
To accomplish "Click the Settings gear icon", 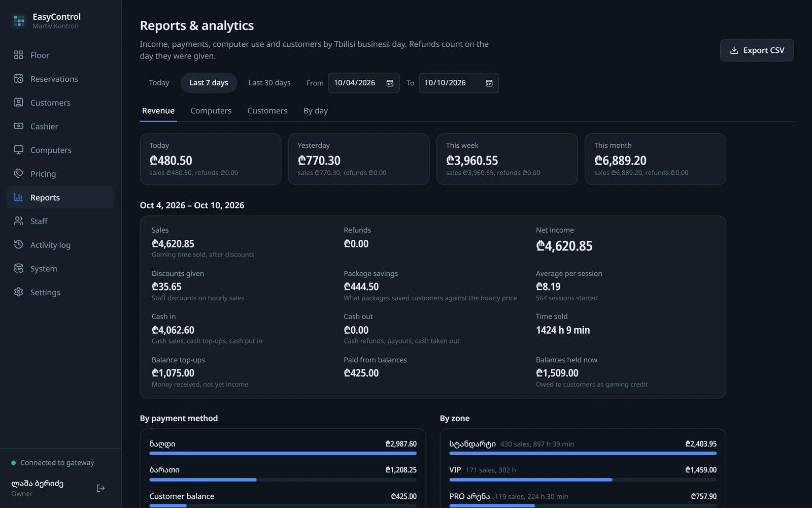I will point(19,292).
